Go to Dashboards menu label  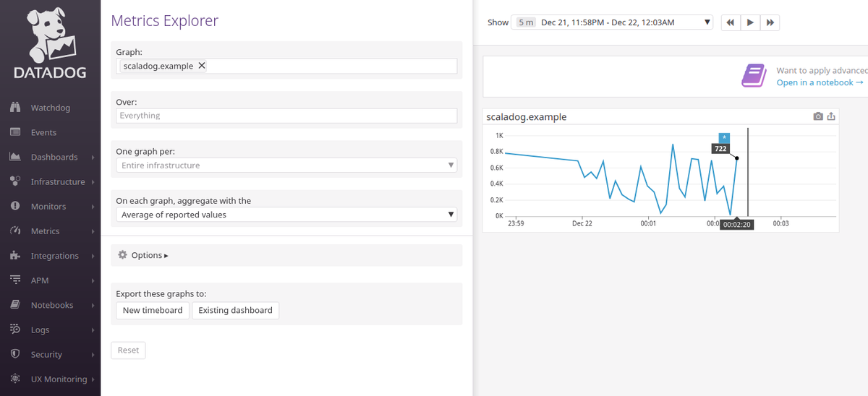[54, 157]
